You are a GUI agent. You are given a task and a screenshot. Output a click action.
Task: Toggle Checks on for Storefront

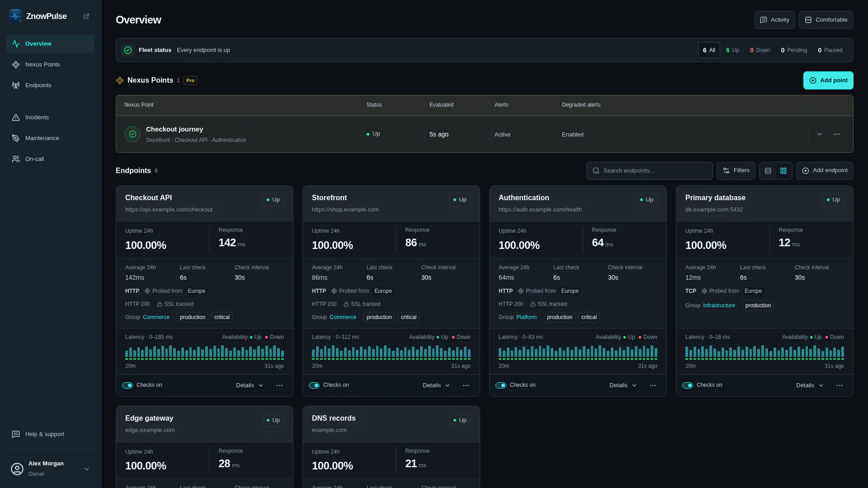click(314, 385)
